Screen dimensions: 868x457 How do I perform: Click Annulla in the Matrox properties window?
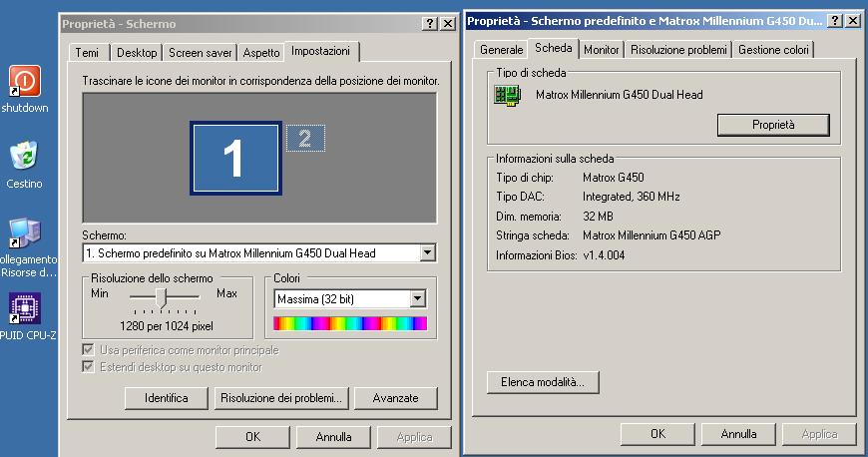pyautogui.click(x=738, y=434)
